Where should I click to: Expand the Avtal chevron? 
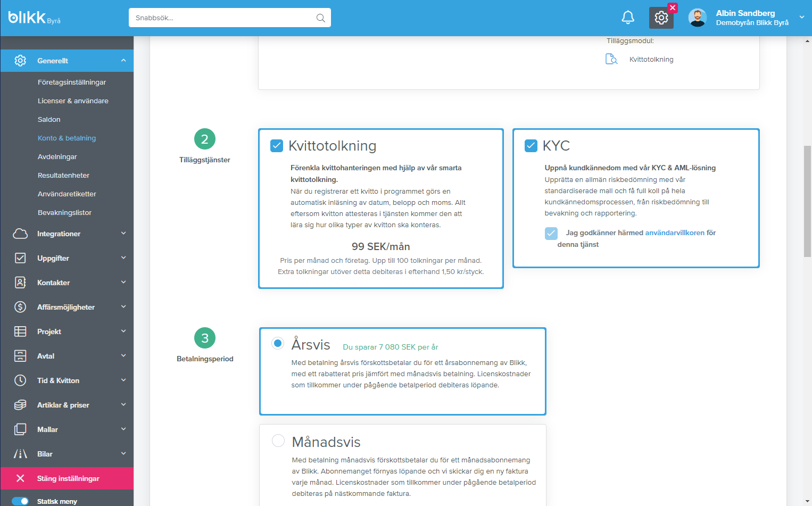[x=123, y=356]
